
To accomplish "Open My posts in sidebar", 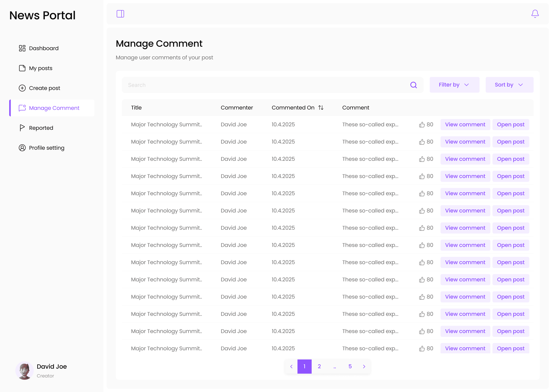I will (41, 68).
